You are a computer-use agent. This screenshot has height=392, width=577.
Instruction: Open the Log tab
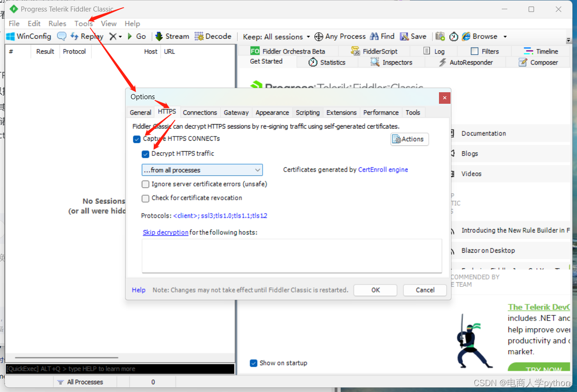434,51
